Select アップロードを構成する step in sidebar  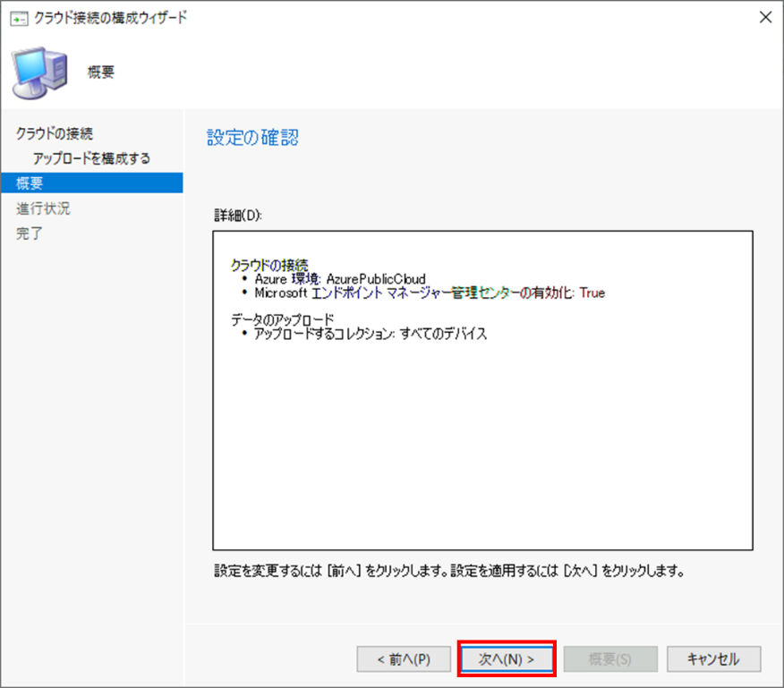[91, 158]
